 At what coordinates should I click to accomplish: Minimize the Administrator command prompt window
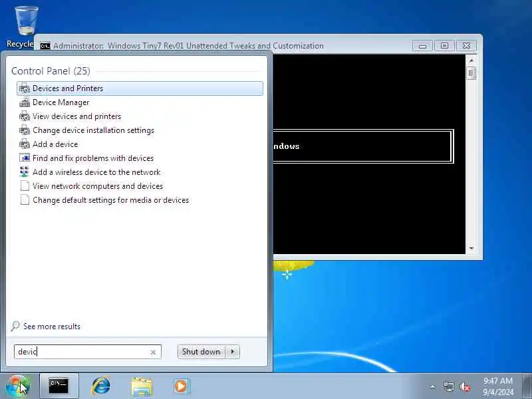[x=422, y=46]
